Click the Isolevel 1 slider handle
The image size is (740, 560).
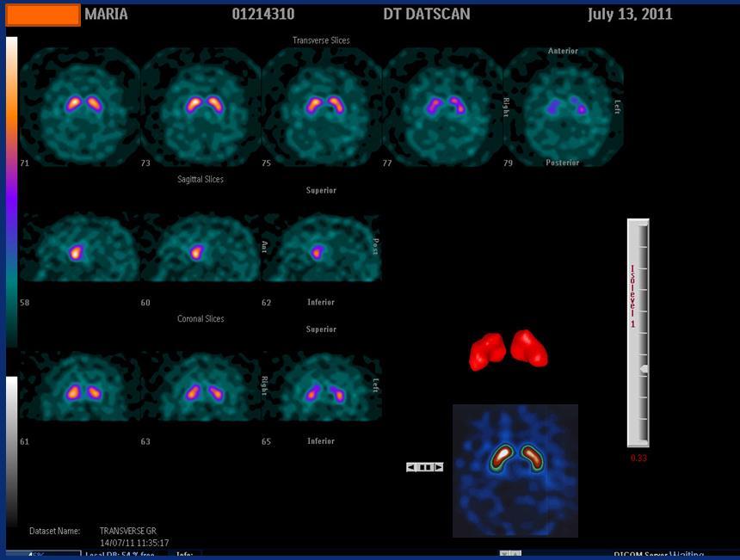pos(644,369)
